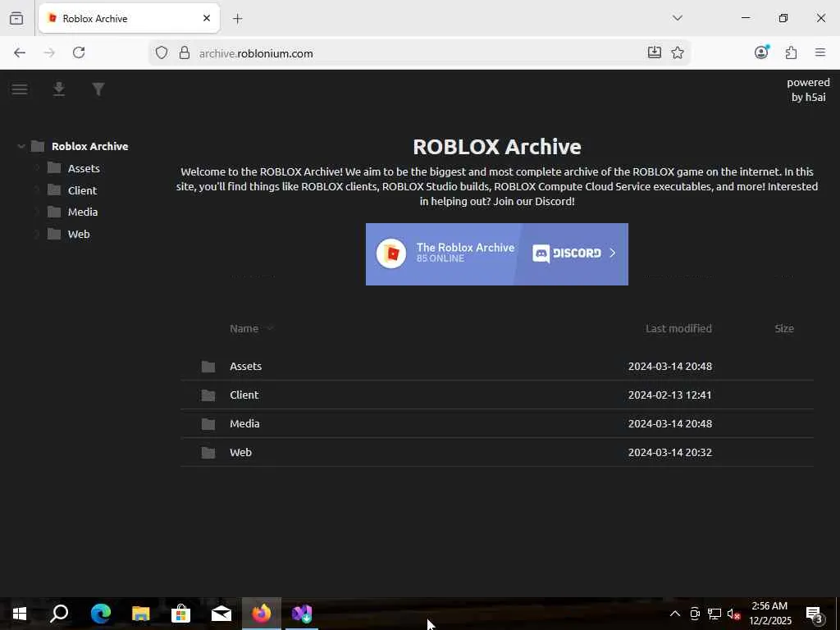Viewport: 840px width, 630px height.
Task: Open a new tab with plus icon
Action: [238, 19]
